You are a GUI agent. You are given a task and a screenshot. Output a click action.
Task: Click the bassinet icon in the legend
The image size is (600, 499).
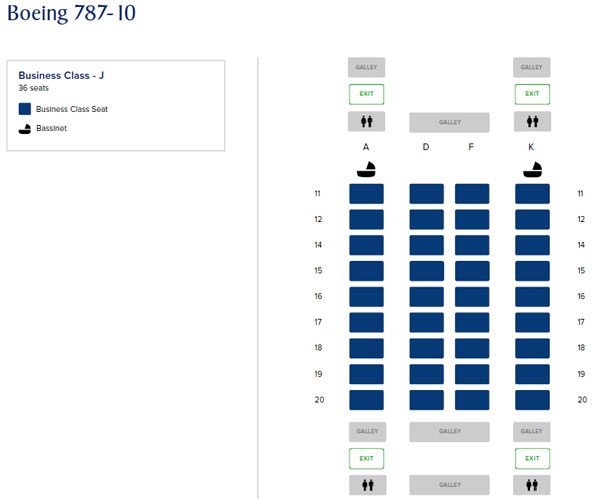point(25,129)
